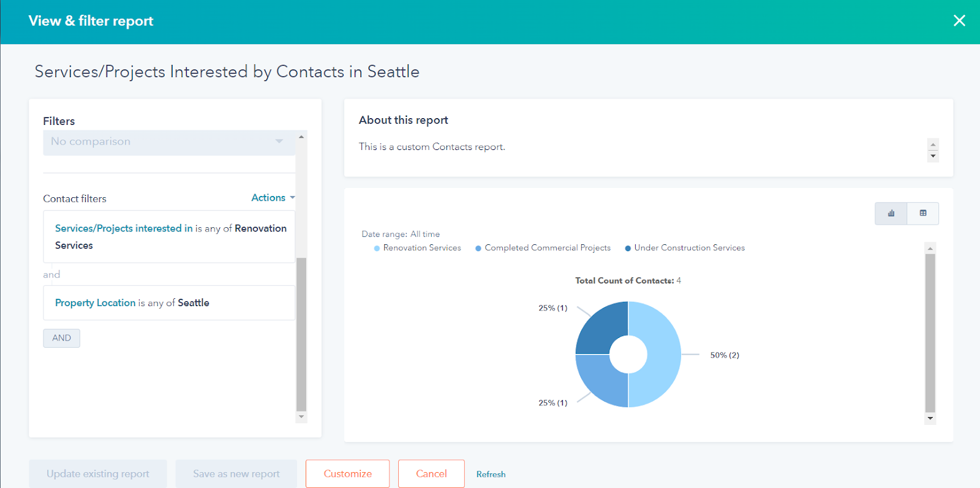Image resolution: width=980 pixels, height=488 pixels.
Task: Toggle Completed Commercial Projects legend item
Action: coord(547,248)
